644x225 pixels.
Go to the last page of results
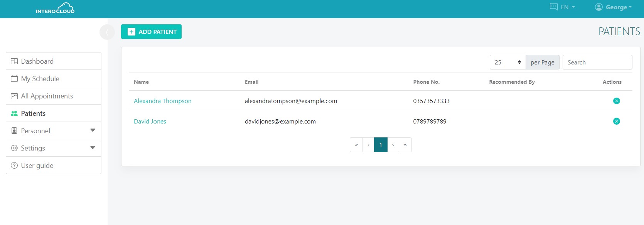[x=405, y=145]
